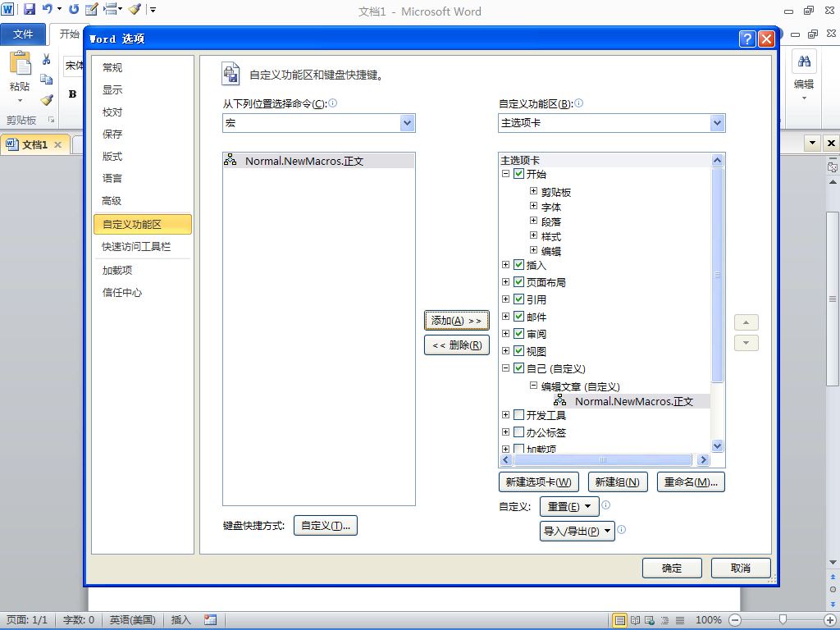Open the 重置 dropdown button
Viewport: 840px width, 630px height.
pyautogui.click(x=569, y=506)
